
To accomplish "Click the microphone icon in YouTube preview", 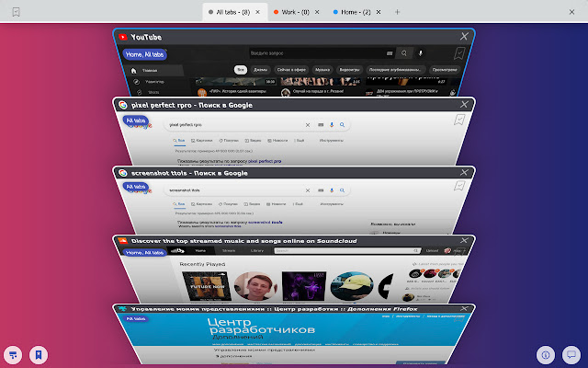I will [421, 53].
